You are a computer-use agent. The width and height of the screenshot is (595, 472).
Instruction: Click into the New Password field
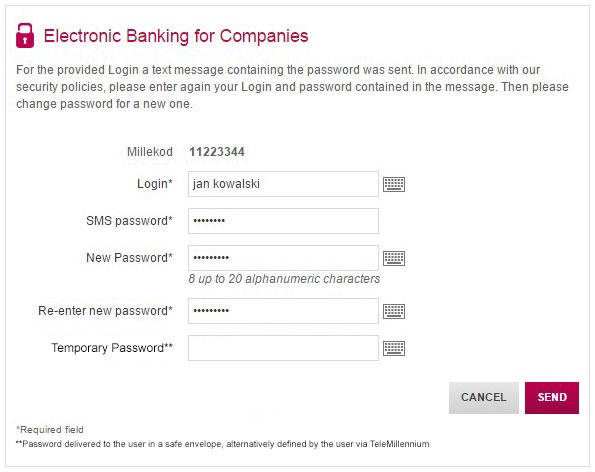tap(283, 258)
